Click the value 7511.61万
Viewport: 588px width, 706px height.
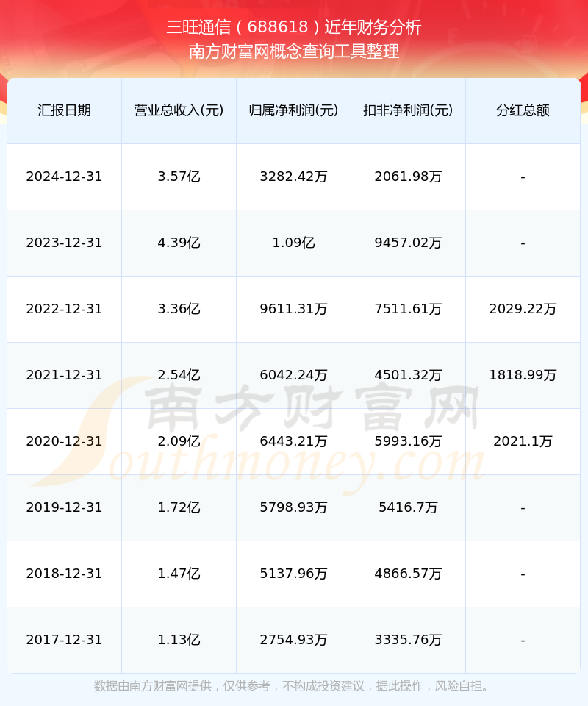[x=408, y=309]
